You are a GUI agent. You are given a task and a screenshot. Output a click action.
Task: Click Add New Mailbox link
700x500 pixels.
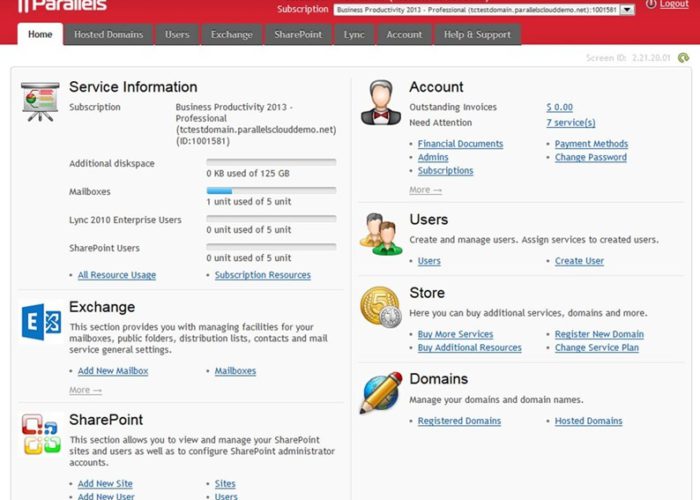[113, 371]
